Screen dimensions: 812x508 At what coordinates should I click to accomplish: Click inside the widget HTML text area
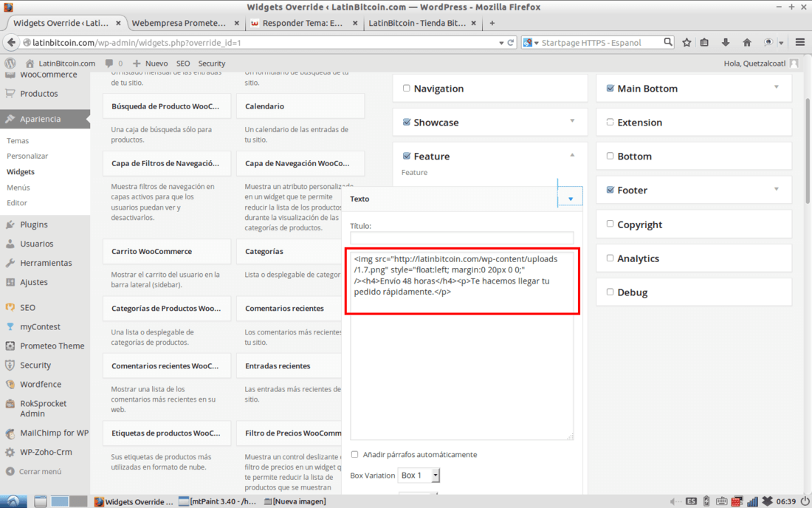click(x=461, y=344)
